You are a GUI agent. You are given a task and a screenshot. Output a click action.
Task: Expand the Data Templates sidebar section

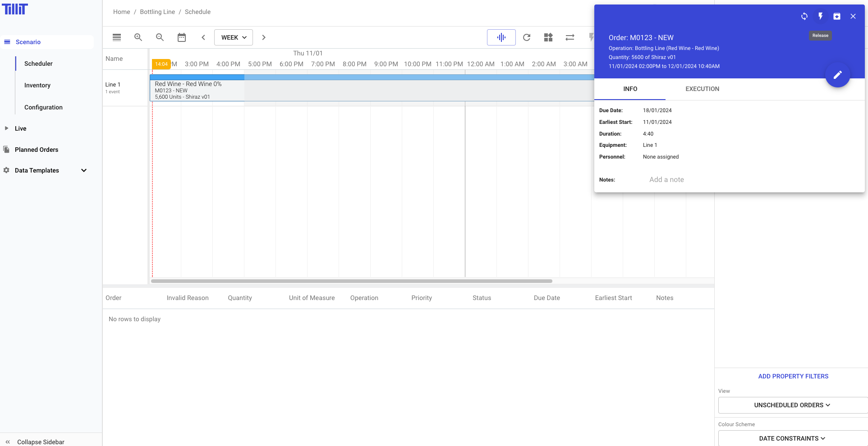tap(84, 170)
